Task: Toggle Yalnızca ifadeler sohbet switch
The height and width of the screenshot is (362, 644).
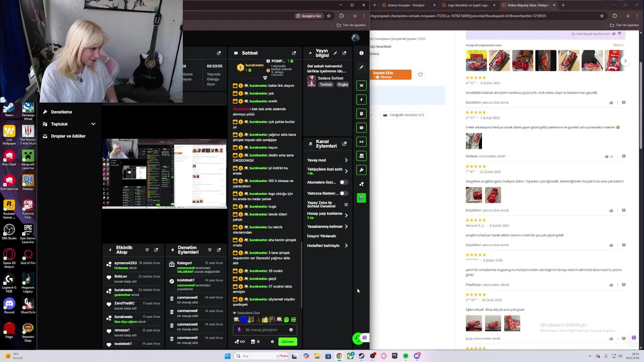Action: (343, 193)
